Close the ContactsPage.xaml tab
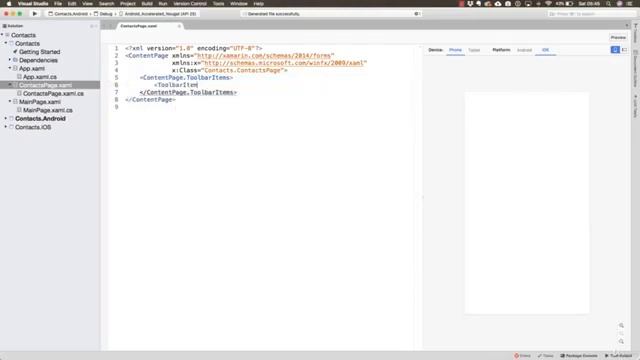This screenshot has width=640, height=360. (x=179, y=26)
